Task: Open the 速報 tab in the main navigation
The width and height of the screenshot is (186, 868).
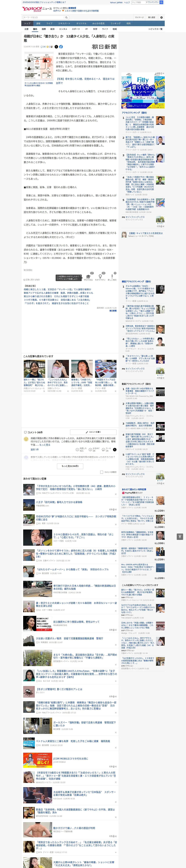Action: click(x=38, y=24)
